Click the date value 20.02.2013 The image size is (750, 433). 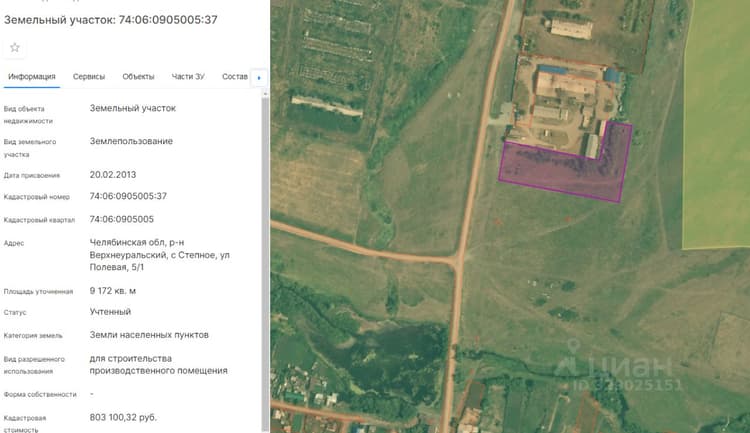tap(113, 175)
